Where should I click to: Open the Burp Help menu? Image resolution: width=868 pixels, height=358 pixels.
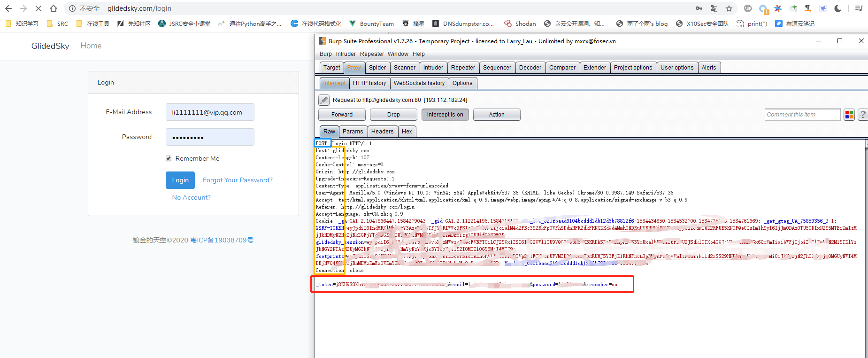[419, 54]
